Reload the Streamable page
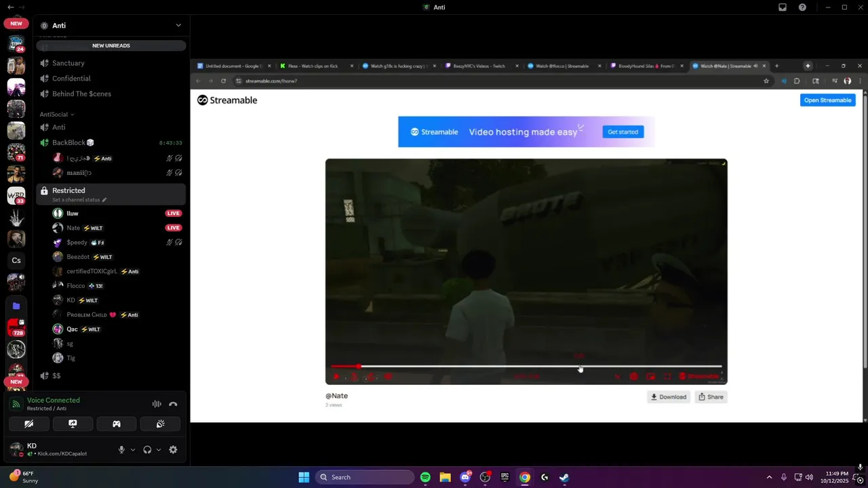The image size is (868, 488). tap(224, 81)
